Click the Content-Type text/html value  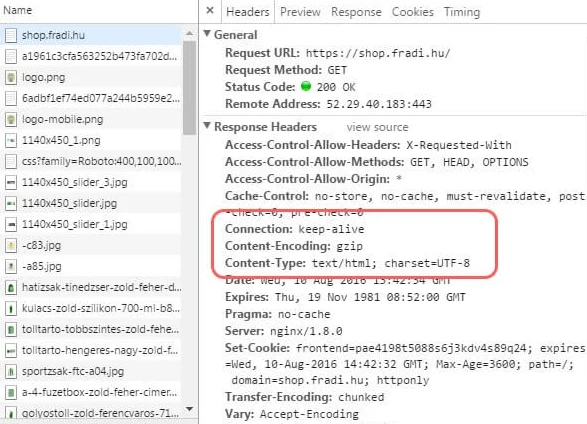click(x=391, y=263)
